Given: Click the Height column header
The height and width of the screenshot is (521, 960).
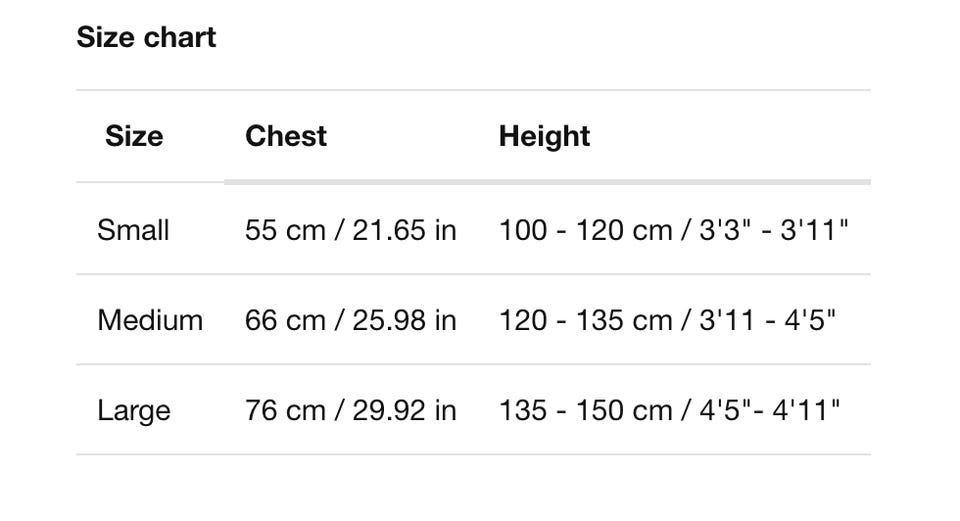Looking at the screenshot, I should click(x=544, y=136).
